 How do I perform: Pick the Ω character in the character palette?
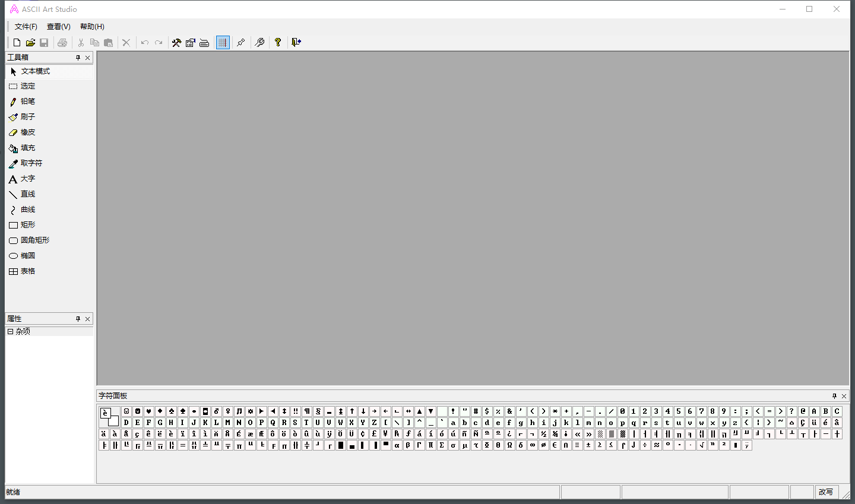(x=509, y=445)
